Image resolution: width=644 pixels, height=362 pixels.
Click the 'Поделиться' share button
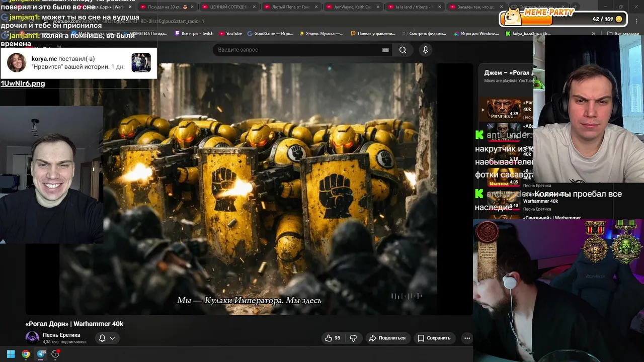387,338
